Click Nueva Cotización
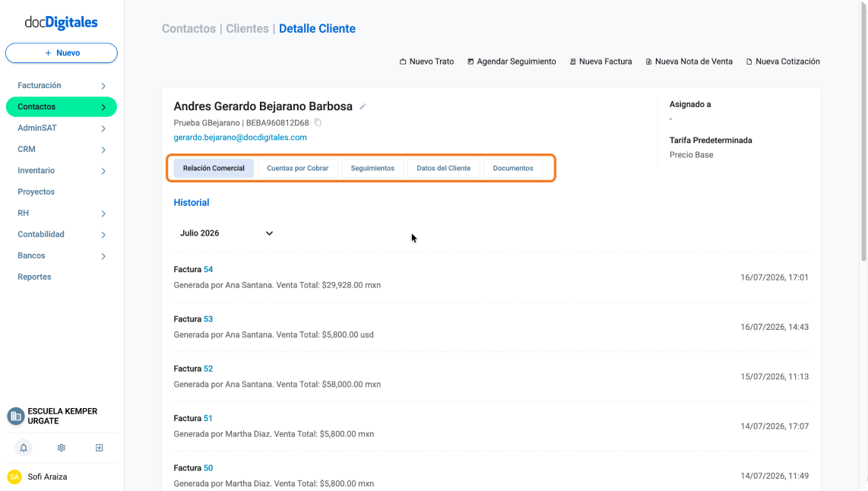Viewport: 868px width, 491px height. (783, 62)
